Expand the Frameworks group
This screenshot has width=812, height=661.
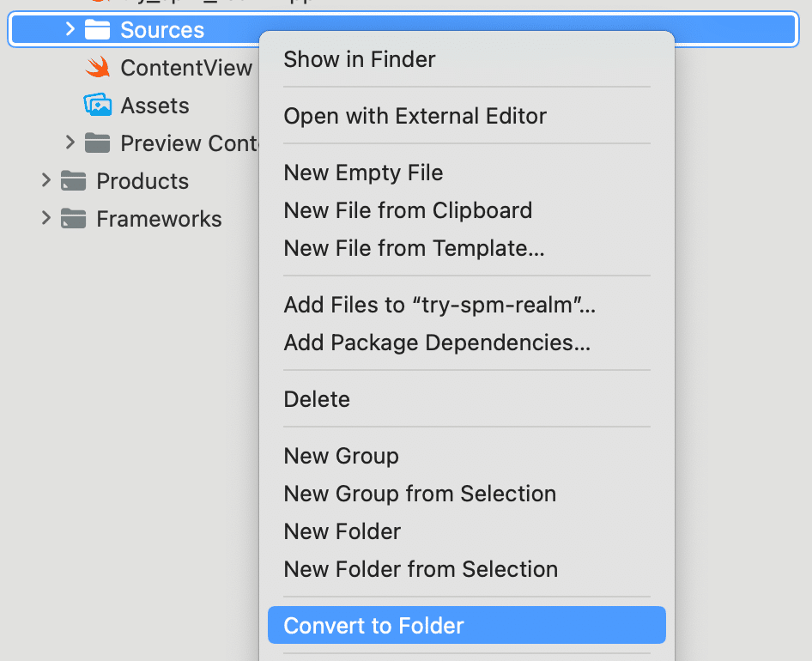pyautogui.click(x=45, y=218)
